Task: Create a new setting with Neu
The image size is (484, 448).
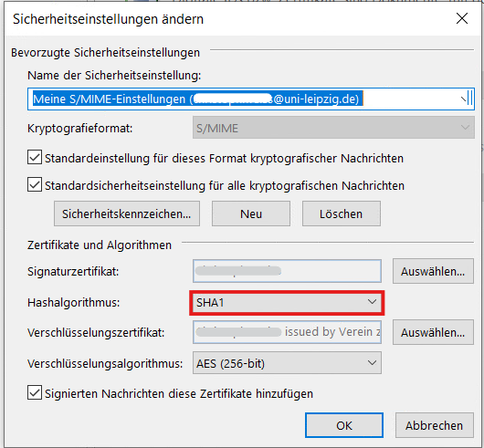Action: coord(251,214)
